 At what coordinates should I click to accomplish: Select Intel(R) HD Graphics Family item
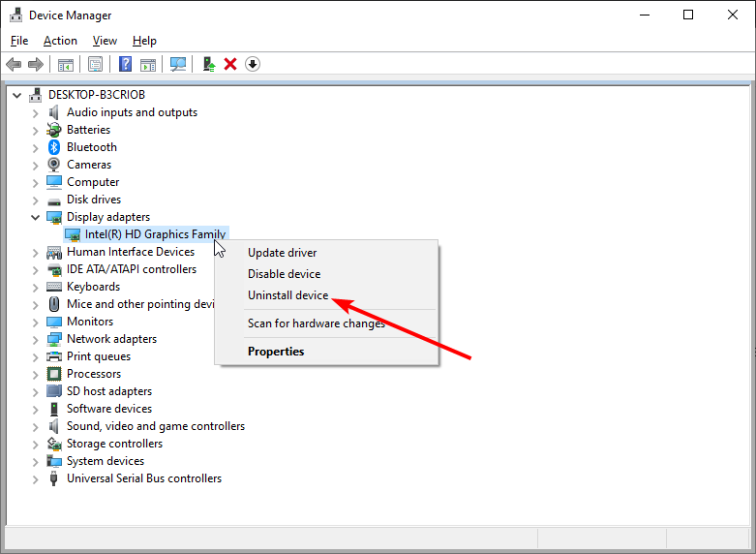pos(155,234)
